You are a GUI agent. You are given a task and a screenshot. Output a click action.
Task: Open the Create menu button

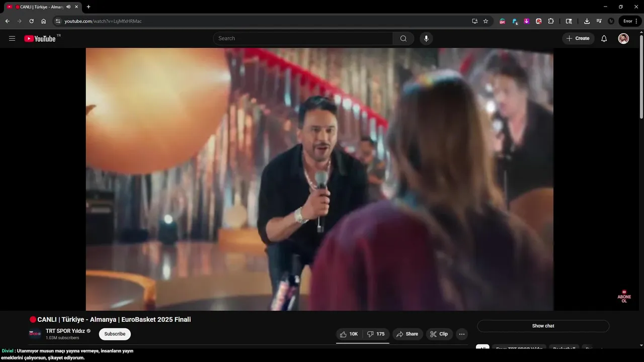click(x=578, y=38)
